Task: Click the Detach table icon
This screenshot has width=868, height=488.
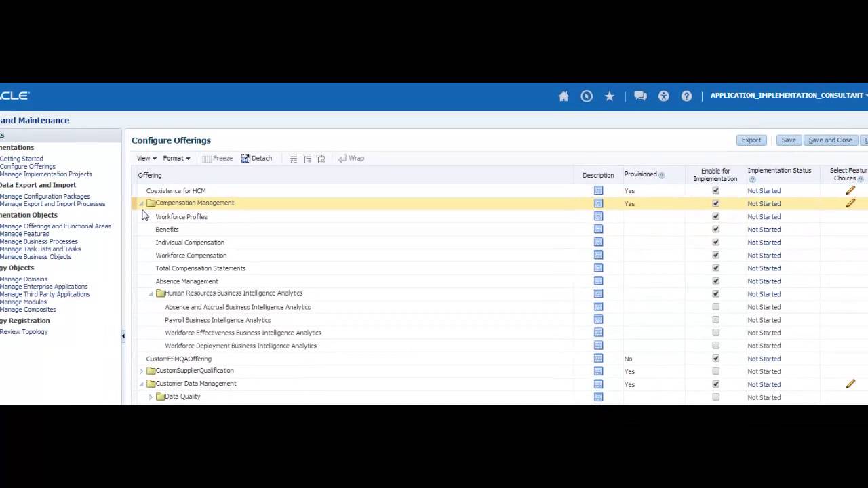Action: [256, 158]
